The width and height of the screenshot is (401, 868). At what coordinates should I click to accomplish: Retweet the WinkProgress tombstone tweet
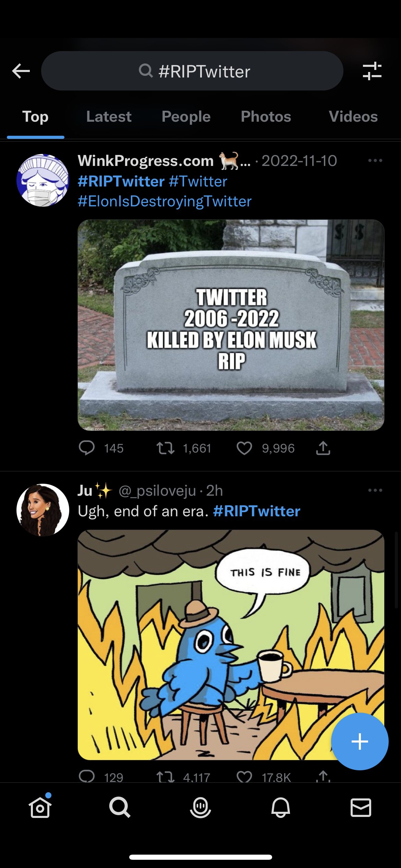coord(166,448)
